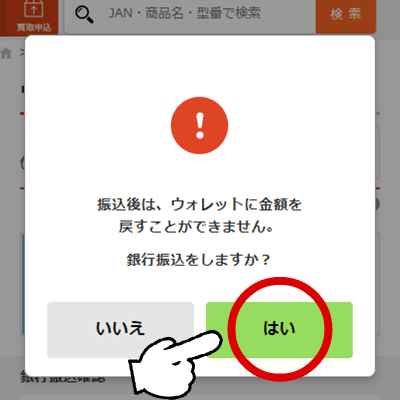Choose いいえ to cancel the bank transfer
Image resolution: width=400 pixels, height=400 pixels.
coord(120,330)
